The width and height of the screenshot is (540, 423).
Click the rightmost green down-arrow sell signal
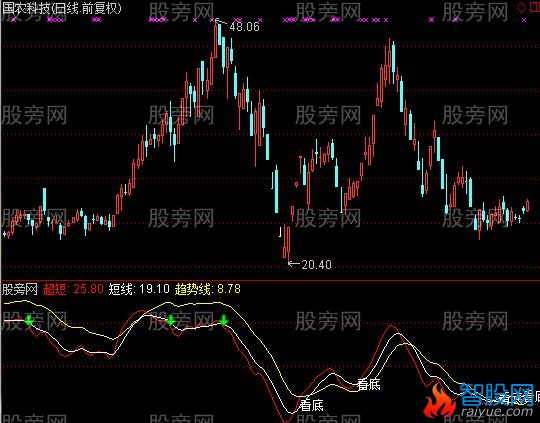pos(224,320)
